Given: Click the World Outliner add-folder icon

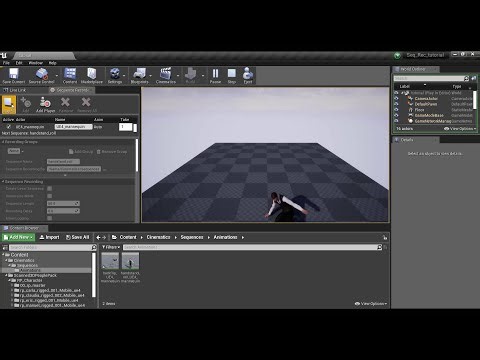Looking at the screenshot, I should 474,78.
